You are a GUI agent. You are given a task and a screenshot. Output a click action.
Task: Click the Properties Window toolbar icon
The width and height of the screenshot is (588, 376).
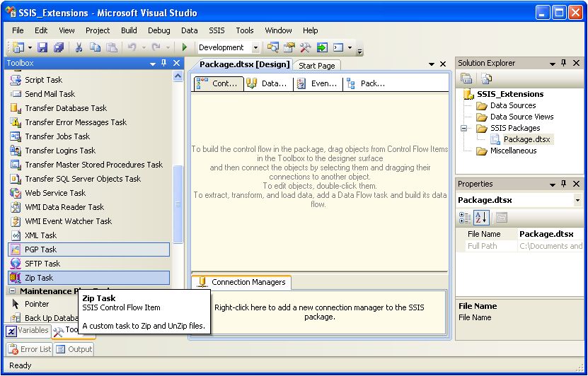[x=289, y=47]
